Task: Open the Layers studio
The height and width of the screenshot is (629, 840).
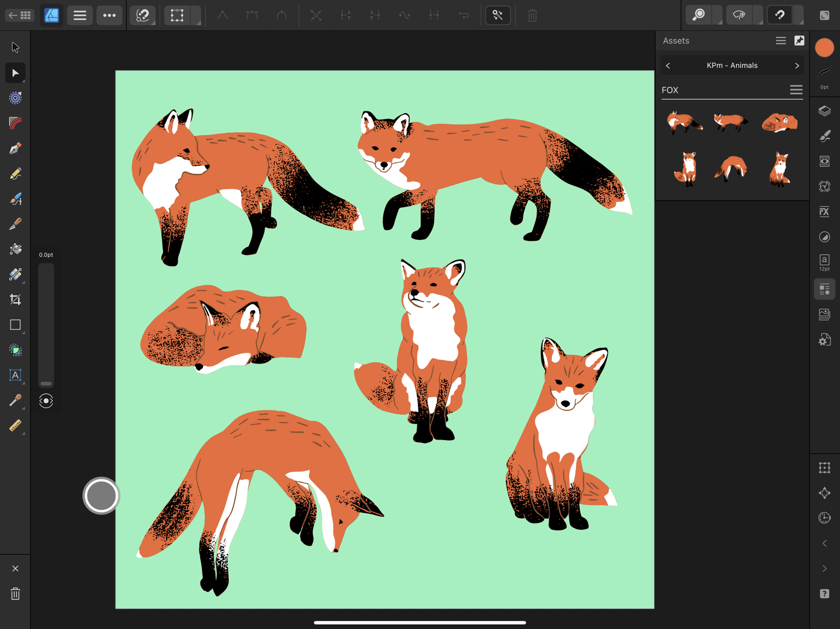Action: point(824,111)
